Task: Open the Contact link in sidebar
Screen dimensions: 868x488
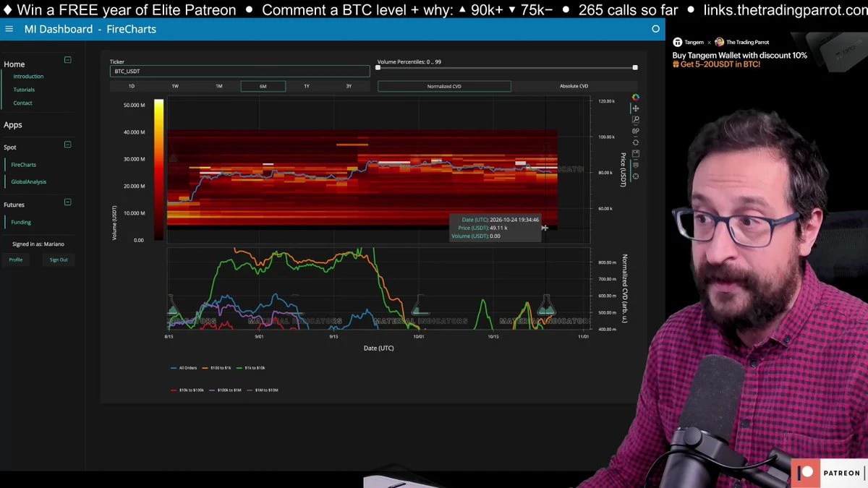Action: (x=22, y=103)
